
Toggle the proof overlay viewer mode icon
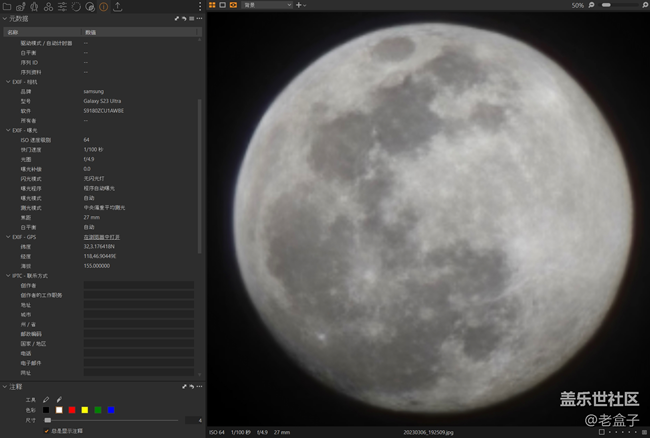(233, 5)
